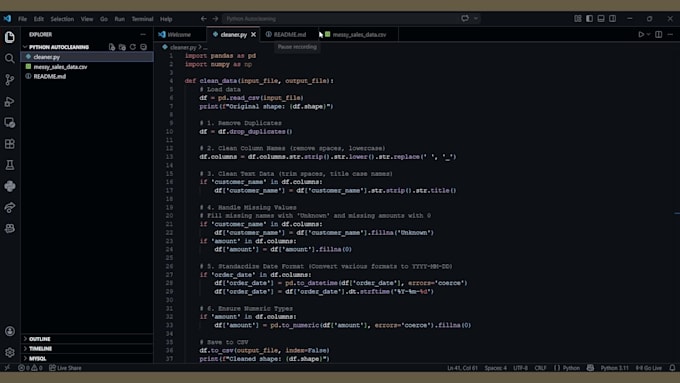The height and width of the screenshot is (383, 680).
Task: Run the Python file
Action: coord(641,34)
